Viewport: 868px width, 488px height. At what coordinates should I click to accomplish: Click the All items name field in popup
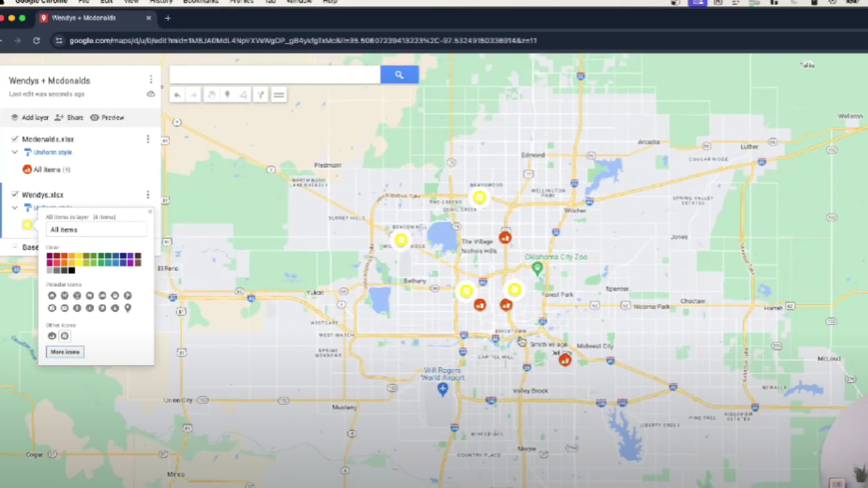97,229
